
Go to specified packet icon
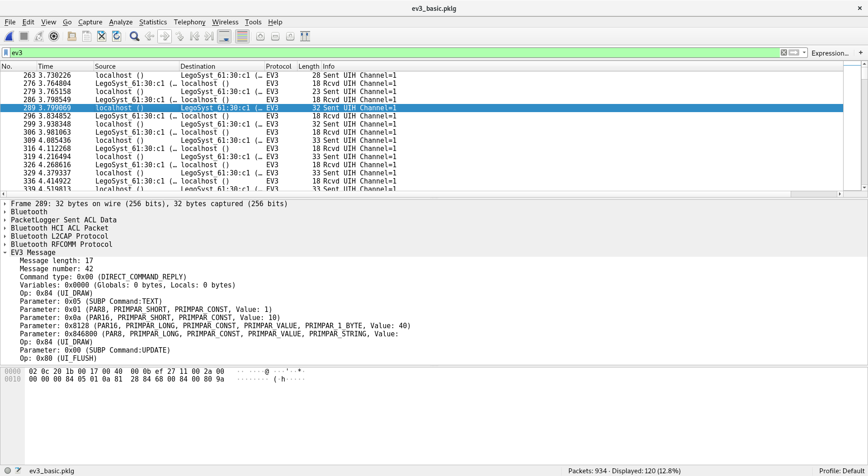click(179, 37)
